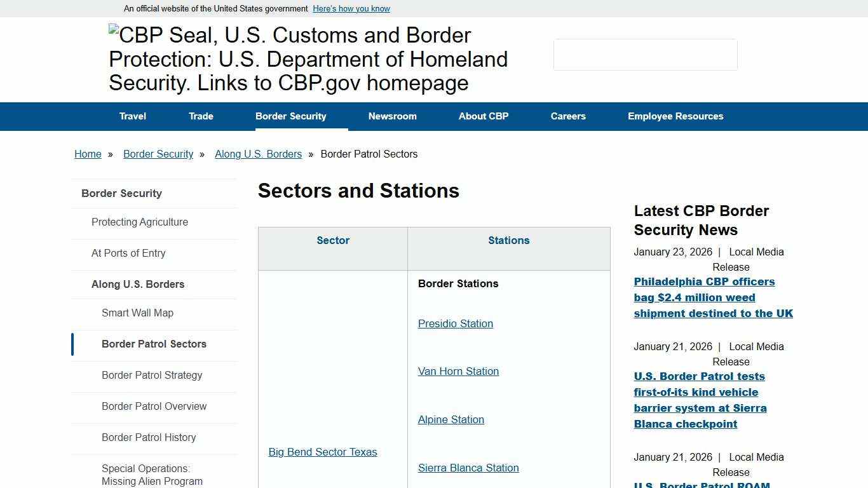Screen dimensions: 868x488
Task: Open Presidio Station link
Action: [x=455, y=323]
